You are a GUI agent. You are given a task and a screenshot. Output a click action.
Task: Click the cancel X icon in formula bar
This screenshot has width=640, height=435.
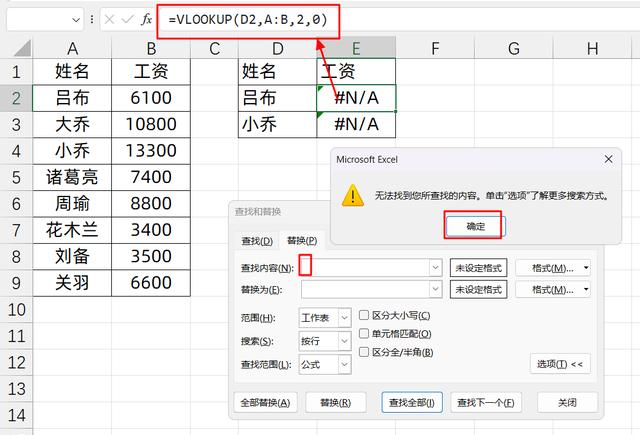point(109,19)
